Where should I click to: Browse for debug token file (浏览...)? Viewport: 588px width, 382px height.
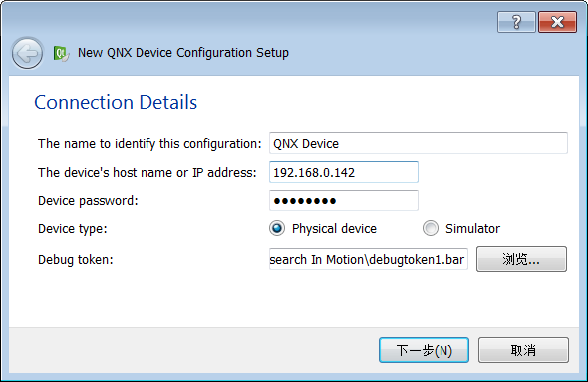click(521, 259)
